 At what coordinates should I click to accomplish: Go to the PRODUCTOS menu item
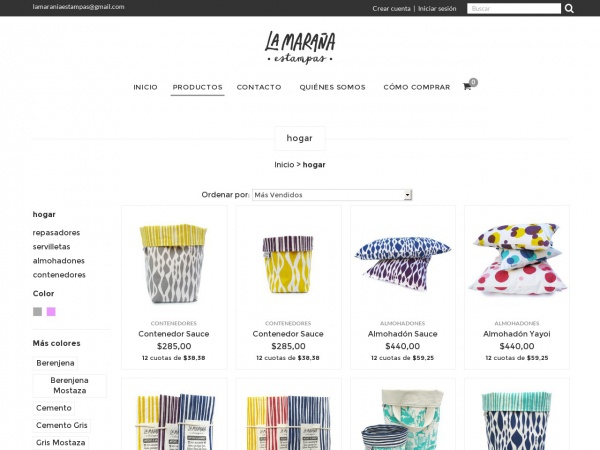[197, 87]
